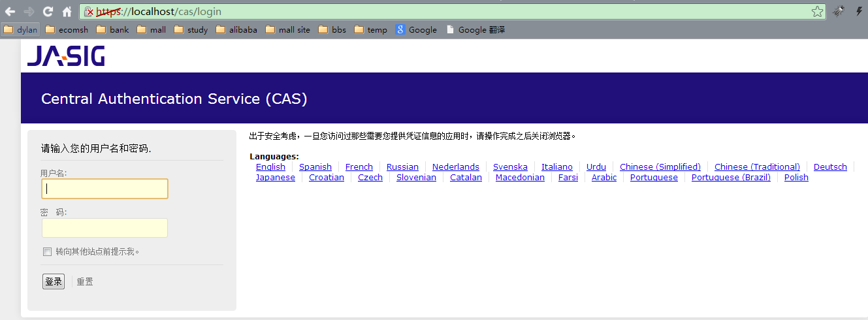Switch language to Polish
The height and width of the screenshot is (320, 868).
pyautogui.click(x=796, y=177)
